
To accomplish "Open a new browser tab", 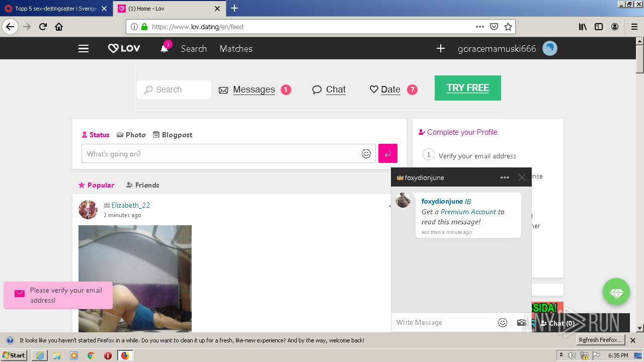I will 234,8.
